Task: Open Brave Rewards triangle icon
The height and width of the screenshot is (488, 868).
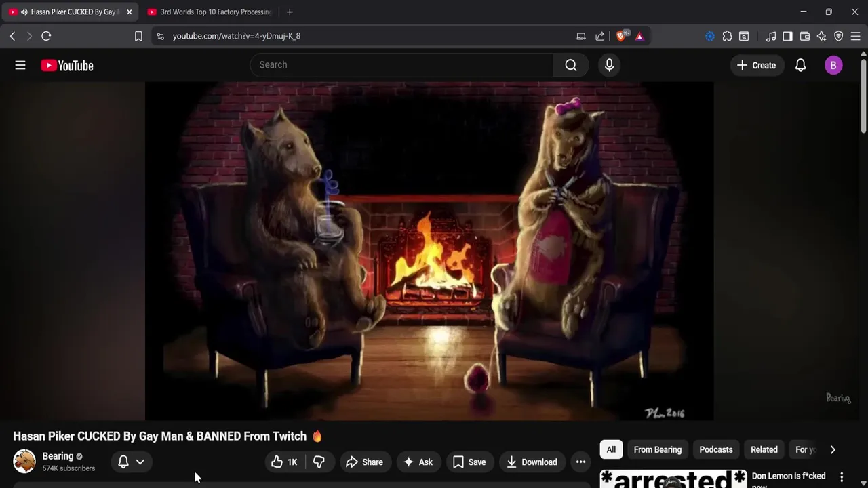Action: [639, 36]
